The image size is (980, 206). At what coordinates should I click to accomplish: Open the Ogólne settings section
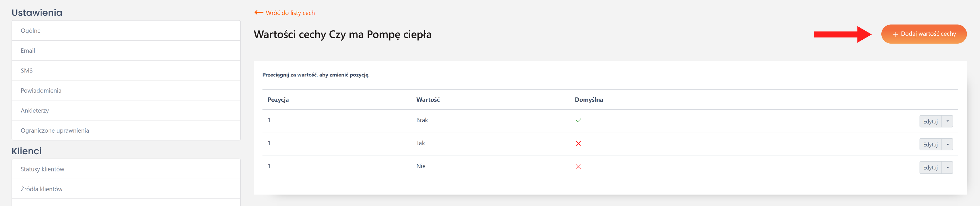click(x=126, y=31)
